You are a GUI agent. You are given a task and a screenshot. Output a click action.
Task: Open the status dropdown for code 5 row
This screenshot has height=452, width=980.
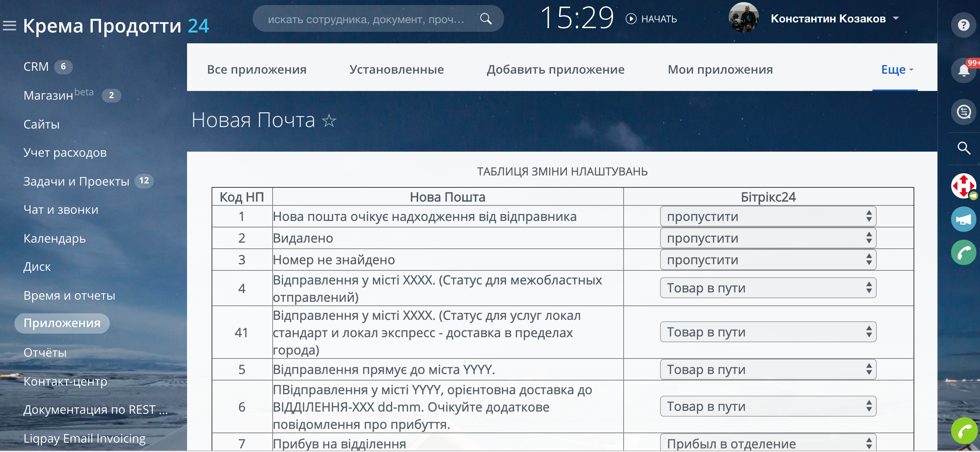click(x=768, y=369)
